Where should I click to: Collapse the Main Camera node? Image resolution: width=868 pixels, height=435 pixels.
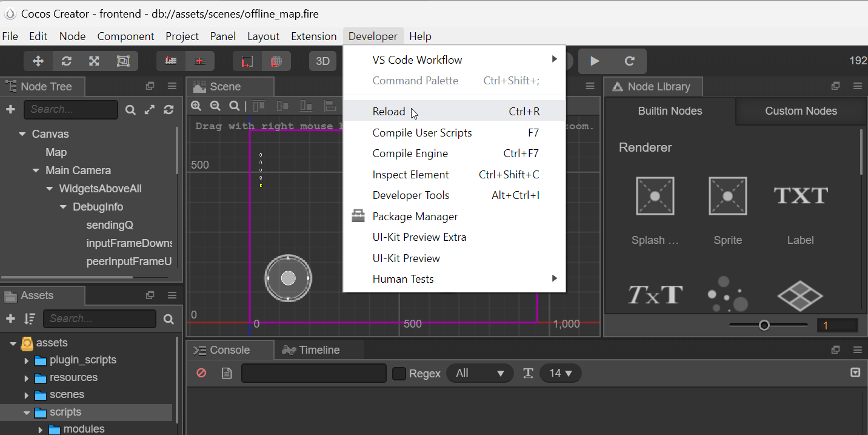tap(36, 170)
